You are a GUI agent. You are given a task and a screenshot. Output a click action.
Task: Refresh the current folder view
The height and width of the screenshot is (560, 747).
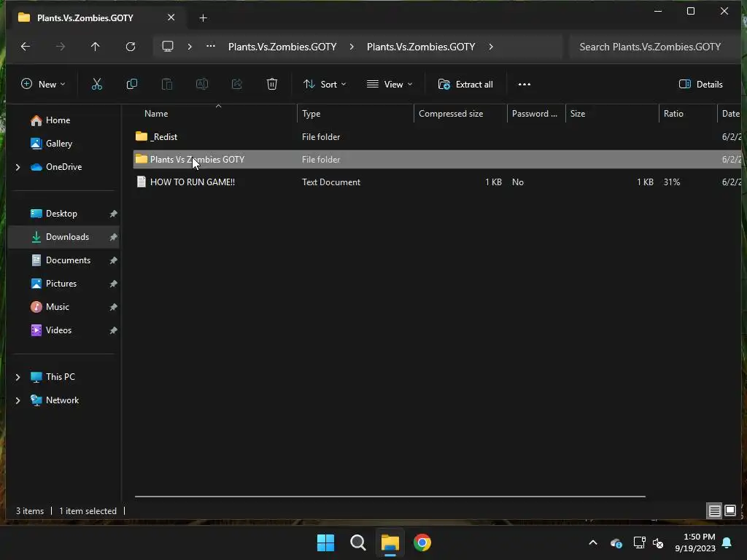131,47
